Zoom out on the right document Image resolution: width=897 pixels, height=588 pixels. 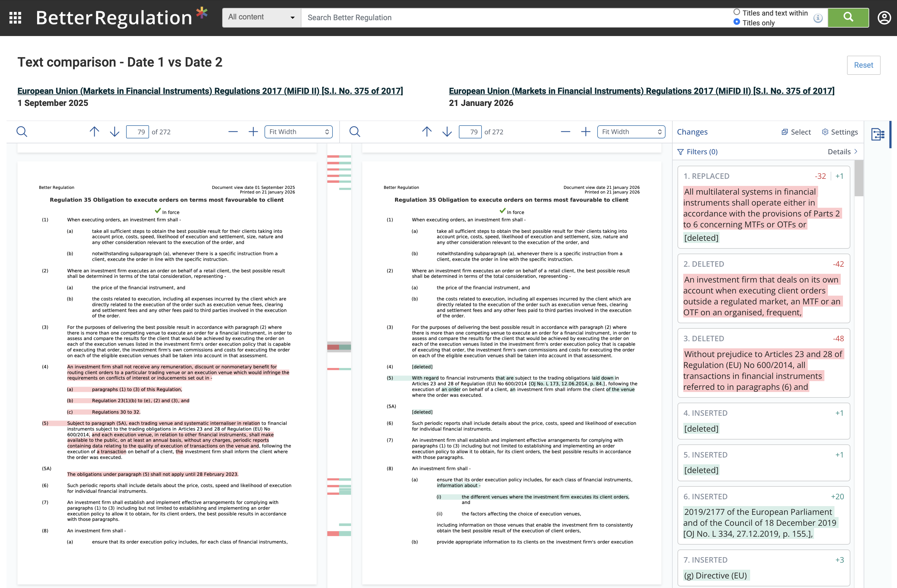pos(565,132)
